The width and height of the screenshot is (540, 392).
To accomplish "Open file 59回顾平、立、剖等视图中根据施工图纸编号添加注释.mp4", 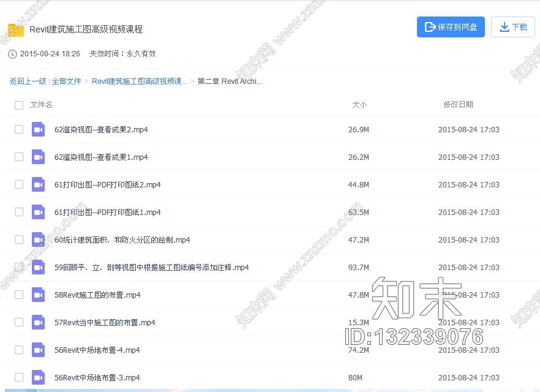I will (x=152, y=267).
